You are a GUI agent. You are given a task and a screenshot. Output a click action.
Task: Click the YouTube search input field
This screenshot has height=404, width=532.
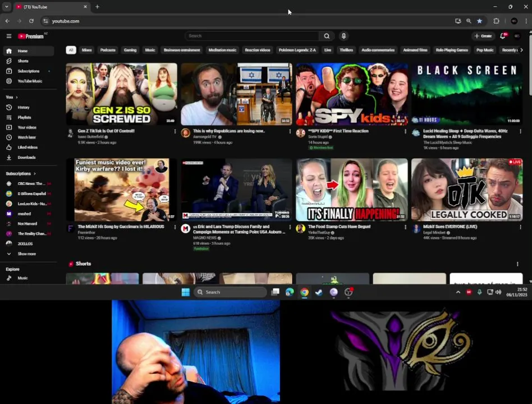pos(253,36)
